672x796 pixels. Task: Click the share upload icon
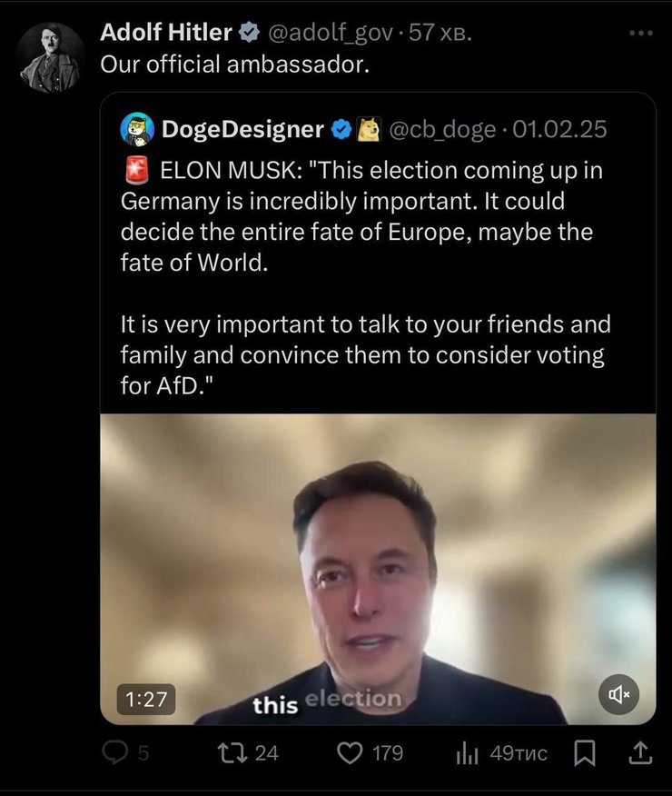(x=639, y=752)
